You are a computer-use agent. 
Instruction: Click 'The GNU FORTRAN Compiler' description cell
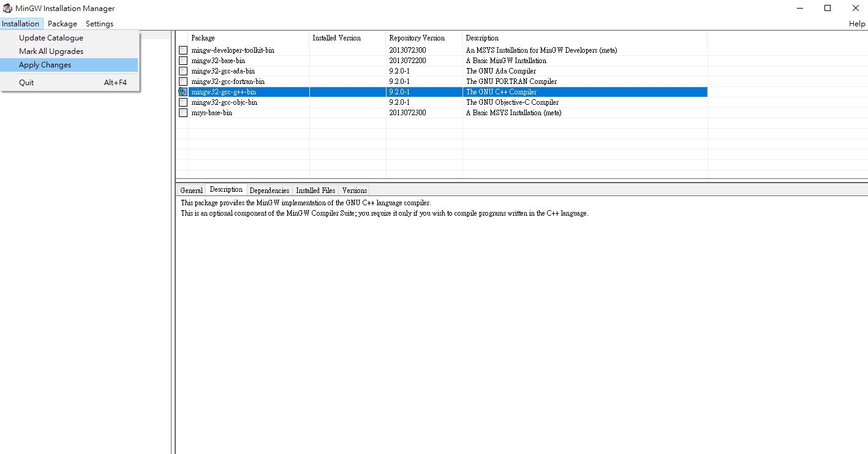coord(511,81)
